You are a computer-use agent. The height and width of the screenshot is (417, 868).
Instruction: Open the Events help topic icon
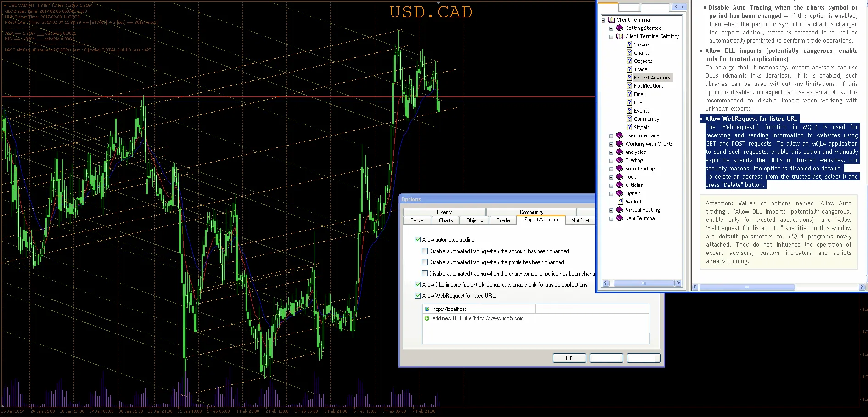tap(629, 111)
